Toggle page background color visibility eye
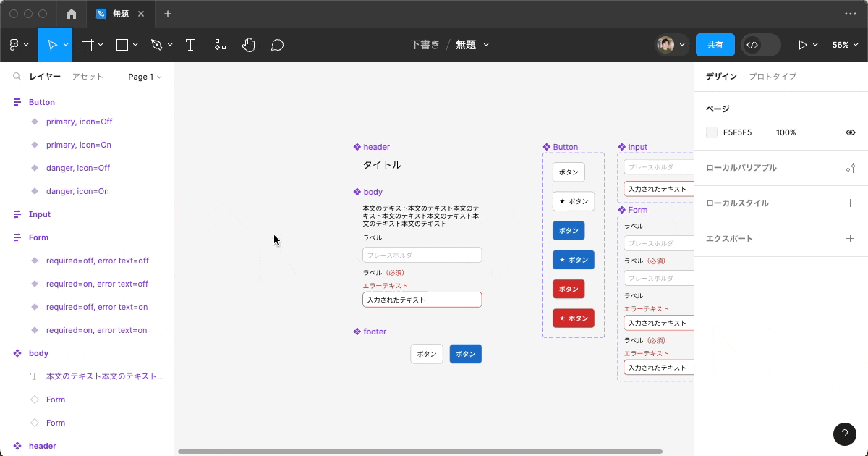The image size is (868, 456). tap(850, 132)
